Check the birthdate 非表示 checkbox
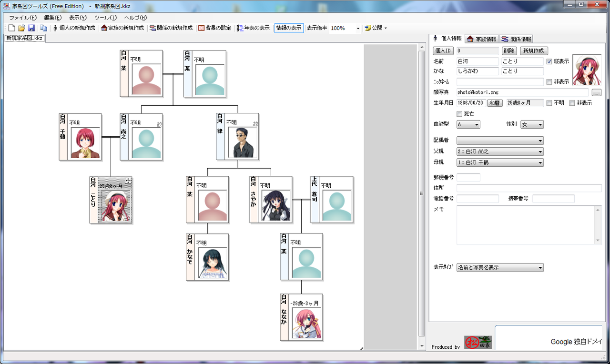Screen dimensions: 610x364 [572, 103]
